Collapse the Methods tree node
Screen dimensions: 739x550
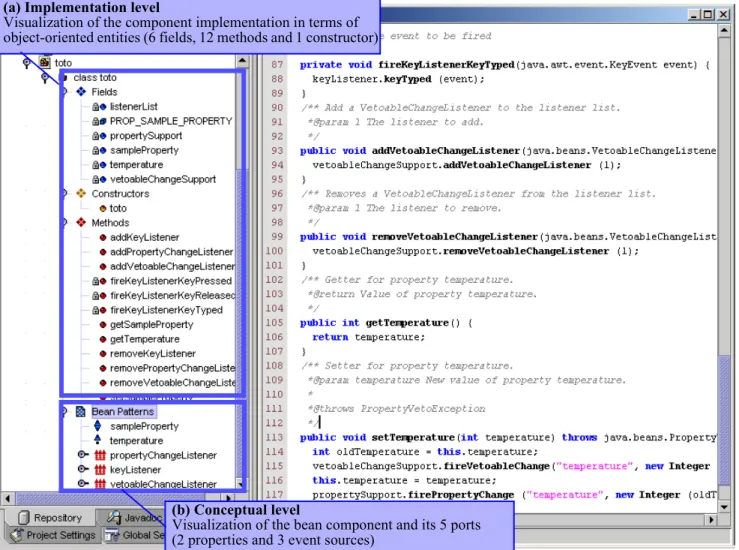(x=64, y=222)
